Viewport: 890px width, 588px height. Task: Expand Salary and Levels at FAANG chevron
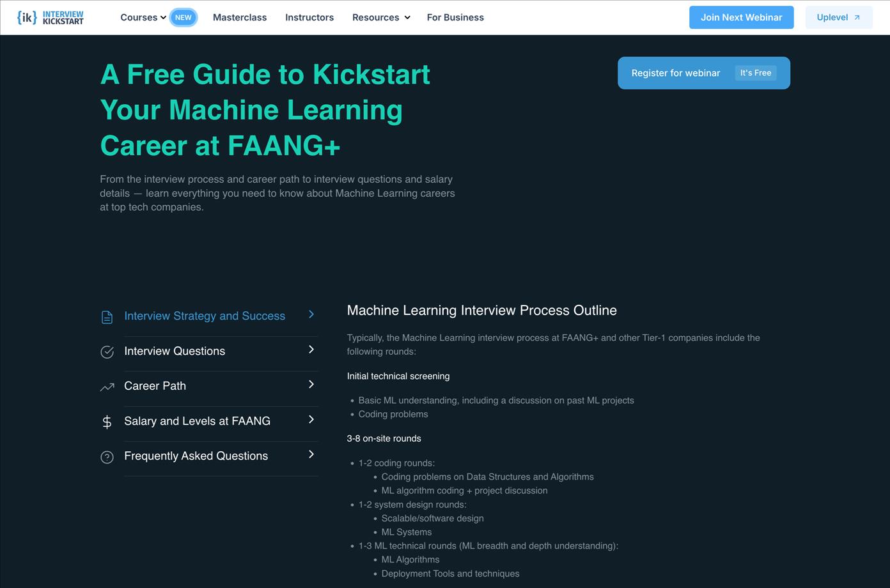click(x=311, y=420)
